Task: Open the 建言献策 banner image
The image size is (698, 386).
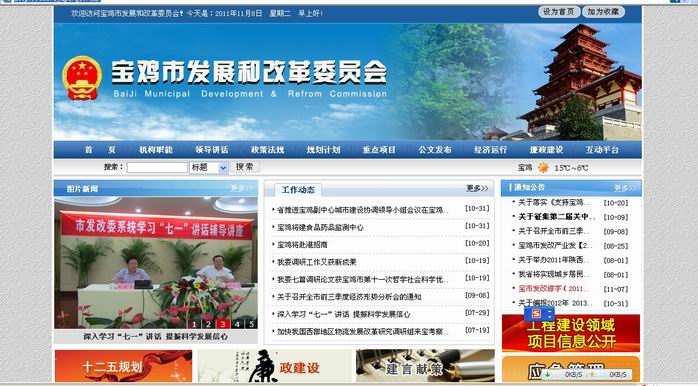Action: (425, 366)
